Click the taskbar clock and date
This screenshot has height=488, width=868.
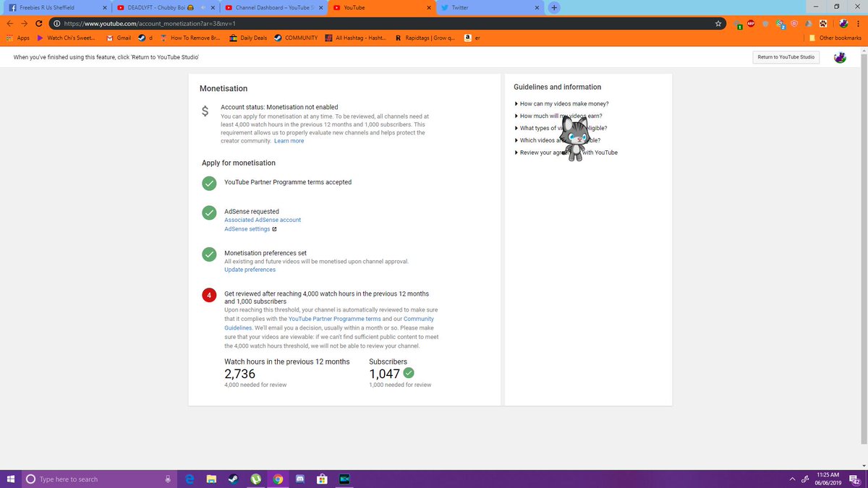830,479
